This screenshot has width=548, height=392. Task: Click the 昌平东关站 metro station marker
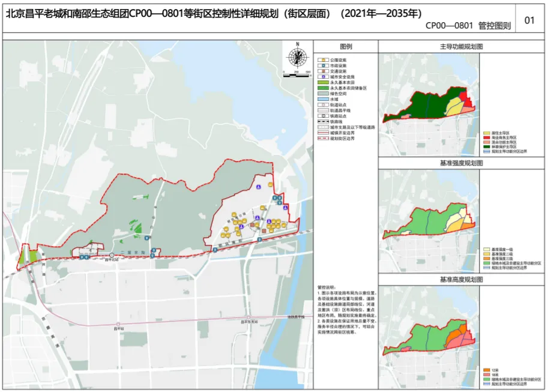[x=248, y=318]
